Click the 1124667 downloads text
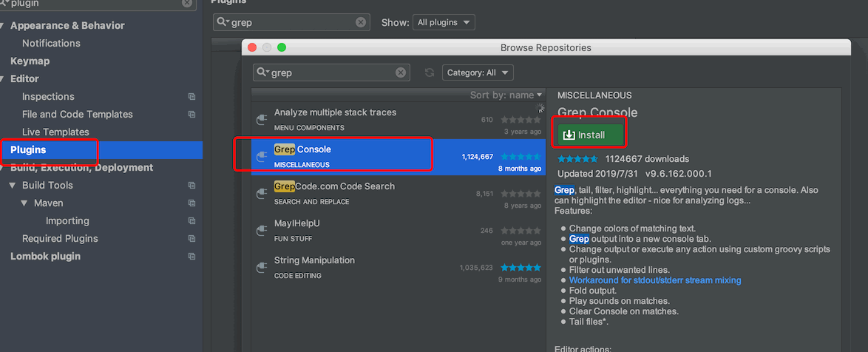 pos(647,159)
